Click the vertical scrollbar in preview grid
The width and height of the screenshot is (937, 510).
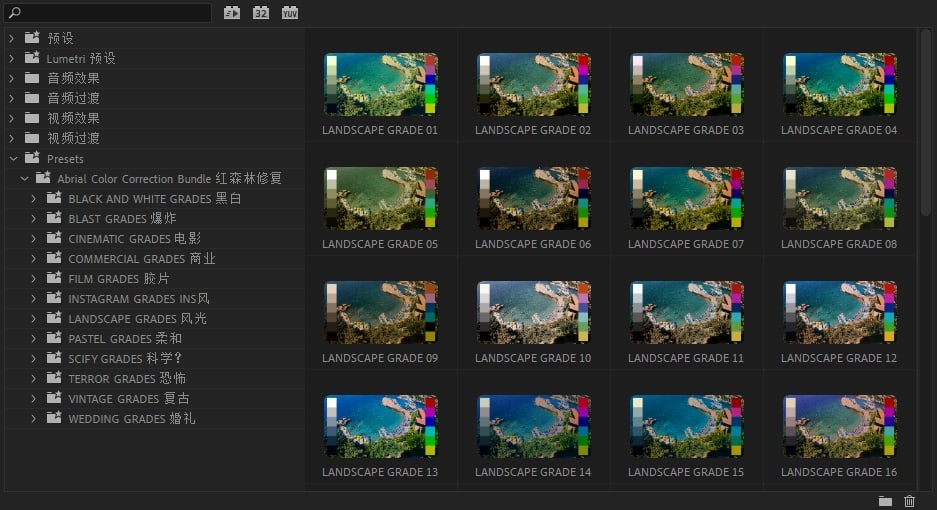925,123
